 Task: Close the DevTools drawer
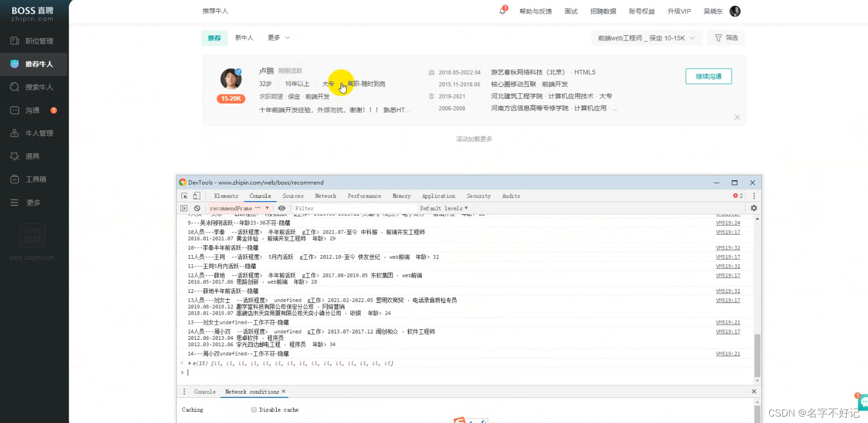pyautogui.click(x=754, y=392)
